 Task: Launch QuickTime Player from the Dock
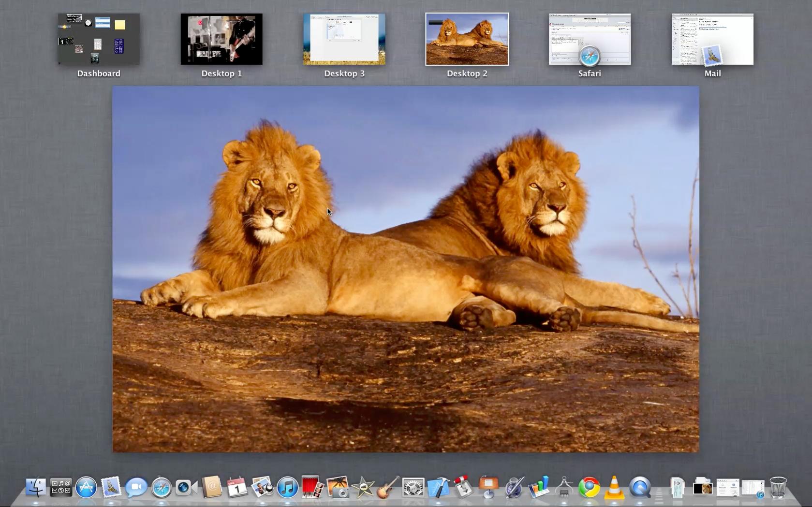click(639, 487)
